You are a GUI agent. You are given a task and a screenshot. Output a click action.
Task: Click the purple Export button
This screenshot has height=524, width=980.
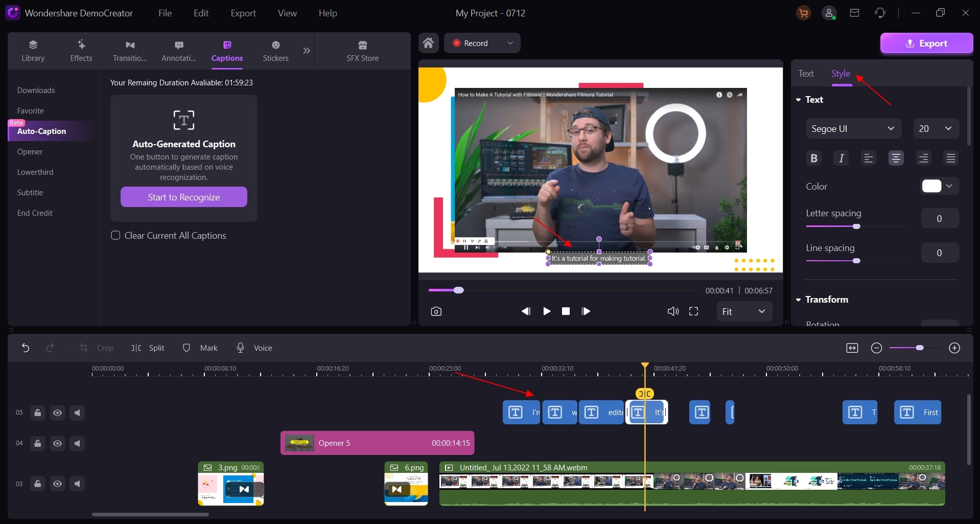(x=926, y=43)
